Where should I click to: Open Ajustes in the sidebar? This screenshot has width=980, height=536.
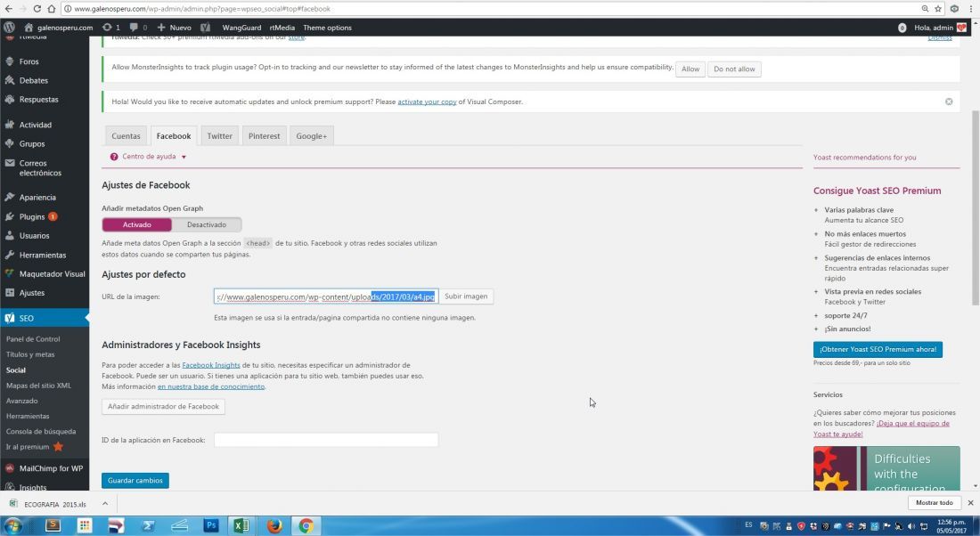click(x=31, y=292)
